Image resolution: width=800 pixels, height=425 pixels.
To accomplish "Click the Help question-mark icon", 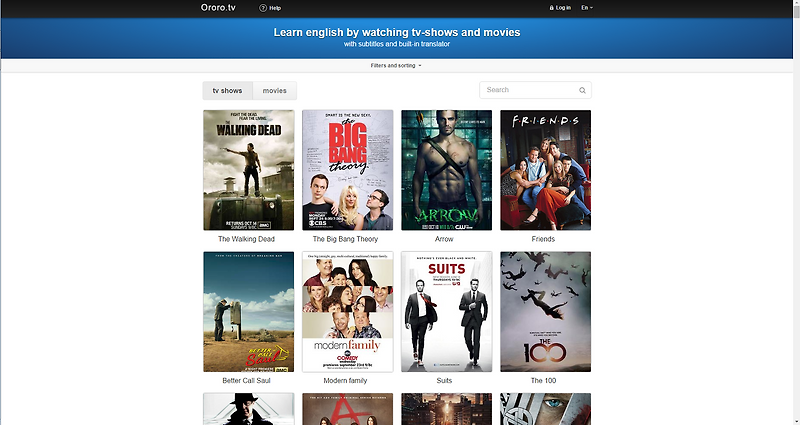I will [x=263, y=8].
